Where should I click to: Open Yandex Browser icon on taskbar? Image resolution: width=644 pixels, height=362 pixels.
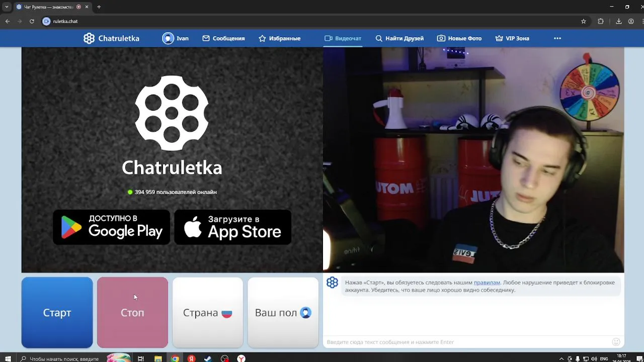[x=242, y=358]
